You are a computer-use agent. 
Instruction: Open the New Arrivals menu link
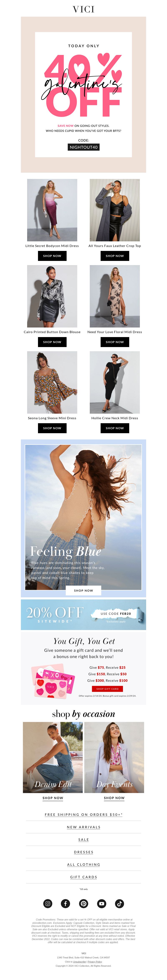pyautogui.click(x=83, y=827)
